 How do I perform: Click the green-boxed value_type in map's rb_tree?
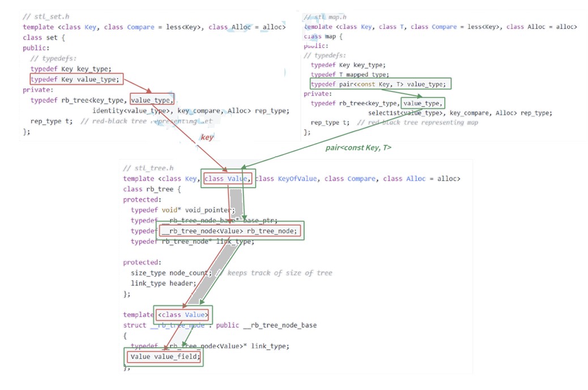click(x=423, y=103)
